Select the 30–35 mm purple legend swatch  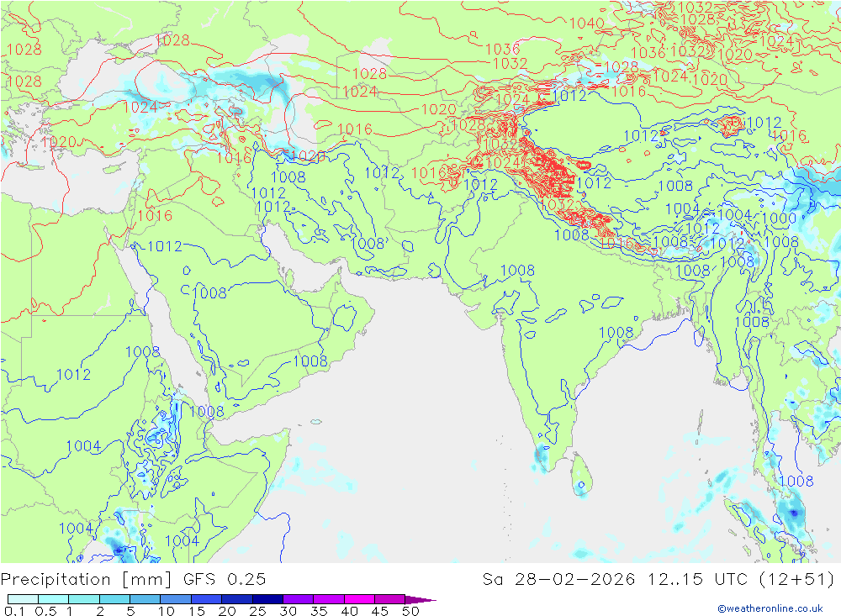(298, 599)
